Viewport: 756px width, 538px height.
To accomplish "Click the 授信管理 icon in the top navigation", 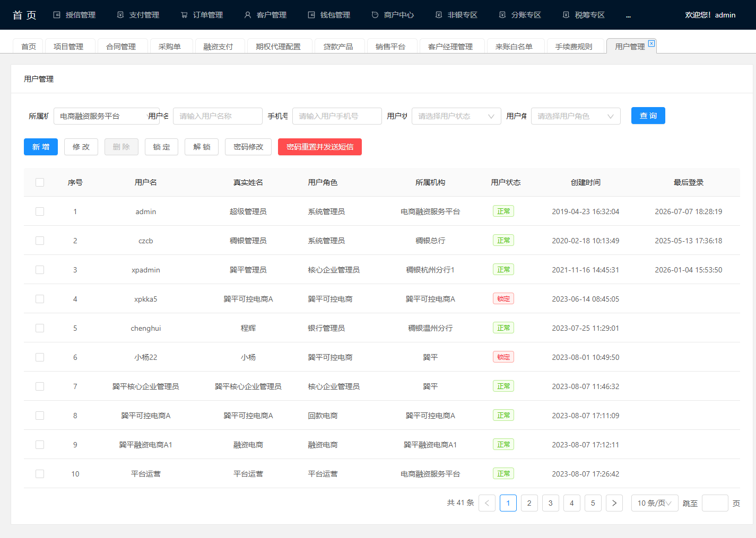I will coord(57,15).
